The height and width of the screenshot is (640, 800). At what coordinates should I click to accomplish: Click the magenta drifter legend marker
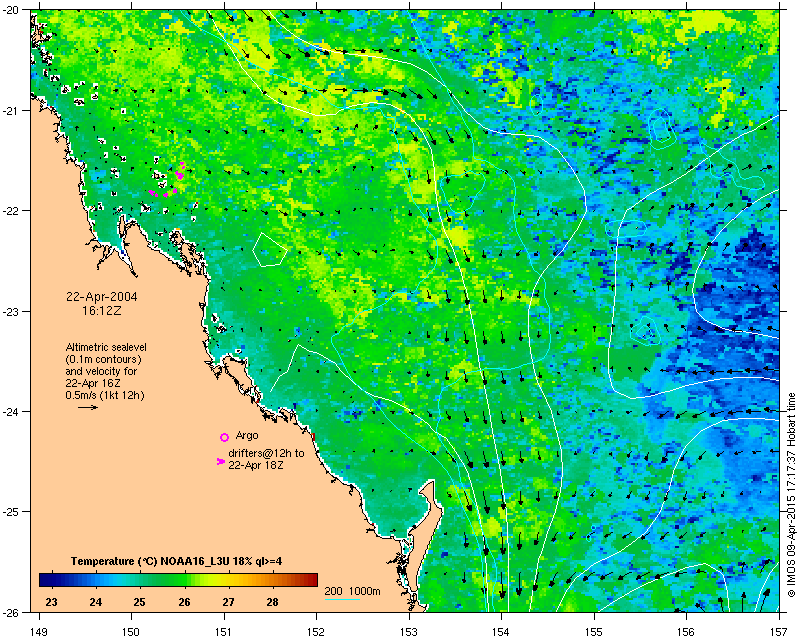tap(220, 461)
